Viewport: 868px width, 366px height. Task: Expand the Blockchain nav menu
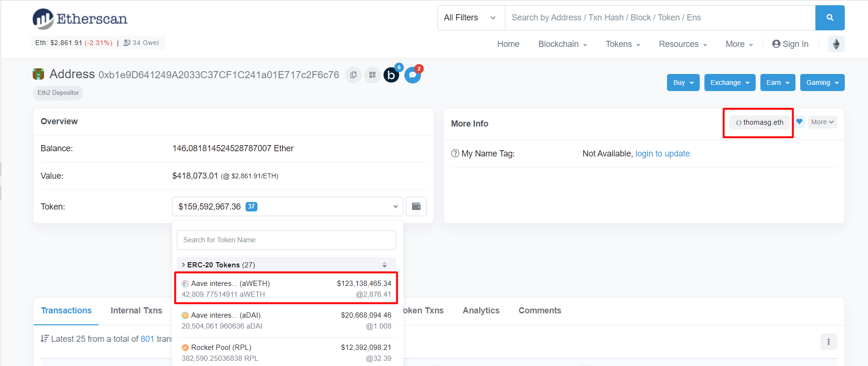[563, 44]
